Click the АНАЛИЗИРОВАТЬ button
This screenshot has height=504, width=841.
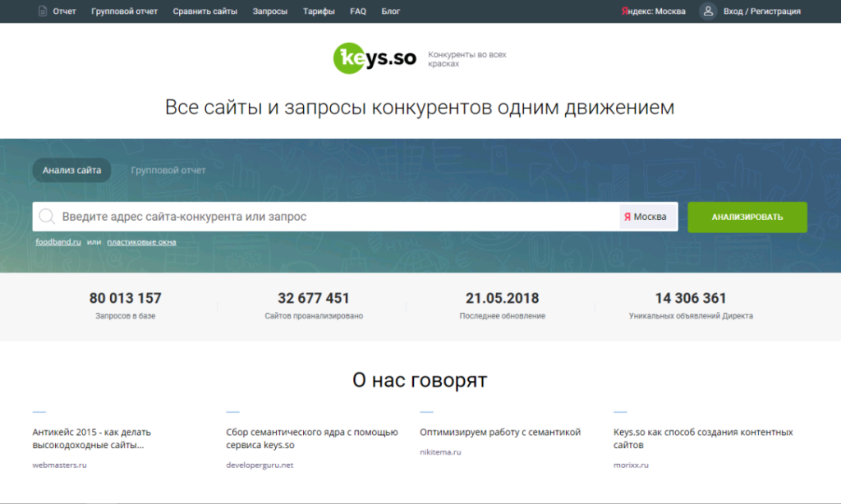coord(747,218)
